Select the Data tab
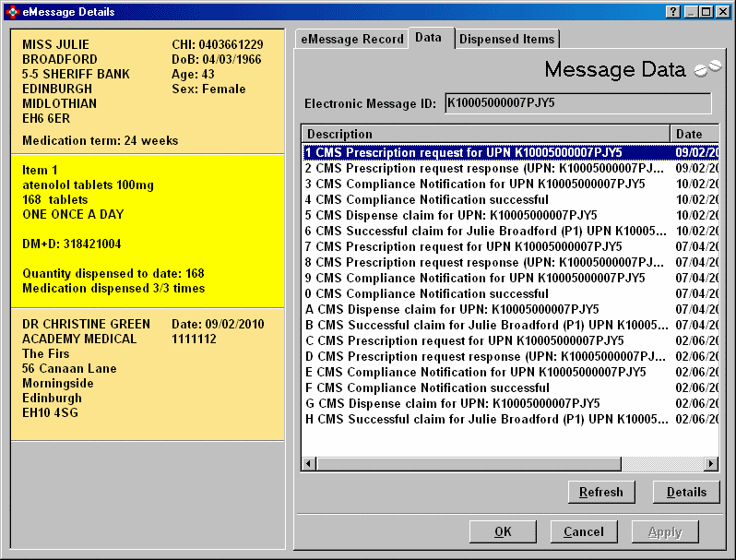The image size is (736, 560). pyautogui.click(x=428, y=38)
